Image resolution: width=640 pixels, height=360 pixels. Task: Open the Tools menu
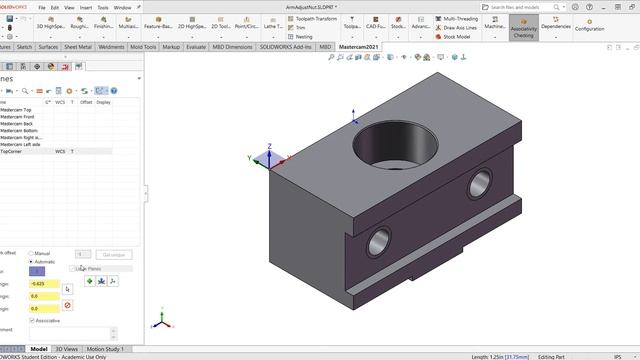[103, 7]
